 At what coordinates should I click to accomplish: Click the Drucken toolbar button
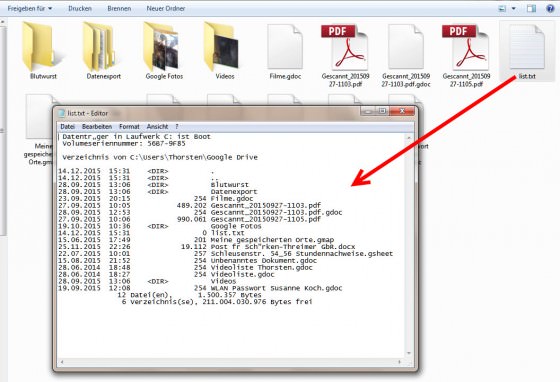(80, 8)
